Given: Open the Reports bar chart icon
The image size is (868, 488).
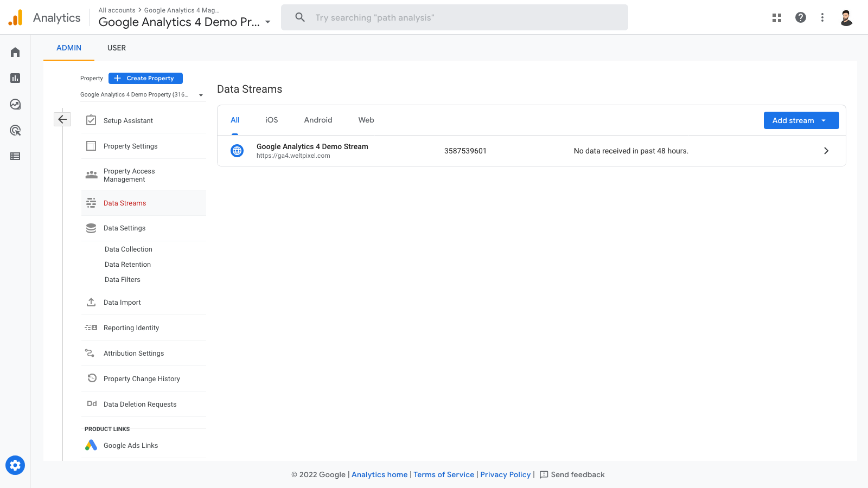Looking at the screenshot, I should tap(15, 78).
